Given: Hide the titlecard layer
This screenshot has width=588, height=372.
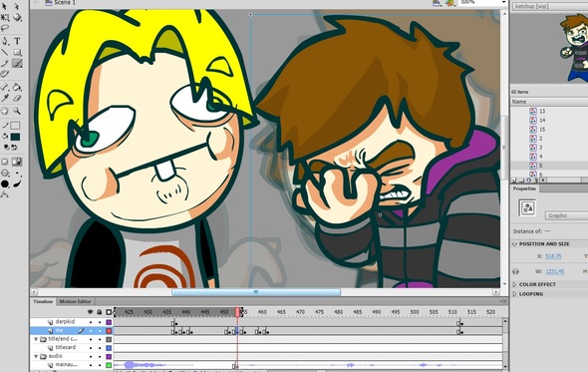Looking at the screenshot, I should 91,348.
